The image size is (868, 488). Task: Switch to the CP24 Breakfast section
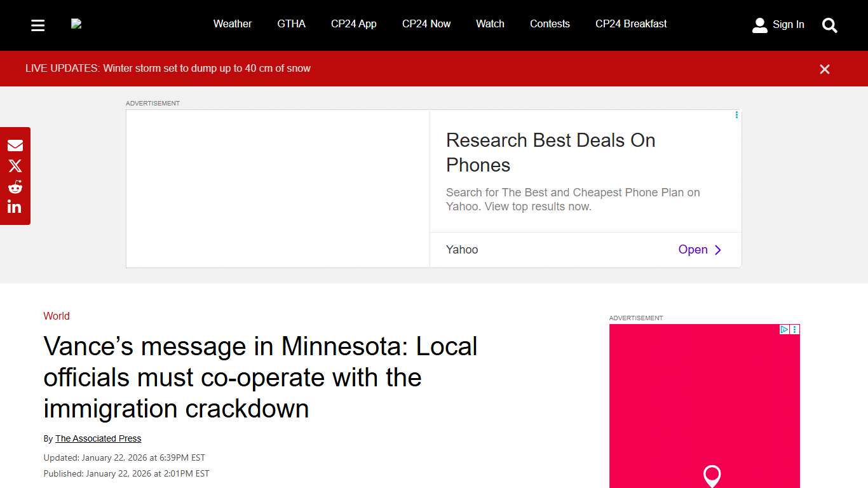[x=631, y=24]
